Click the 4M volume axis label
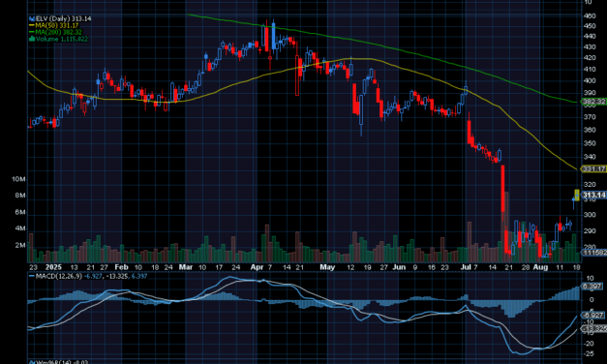 [20, 228]
